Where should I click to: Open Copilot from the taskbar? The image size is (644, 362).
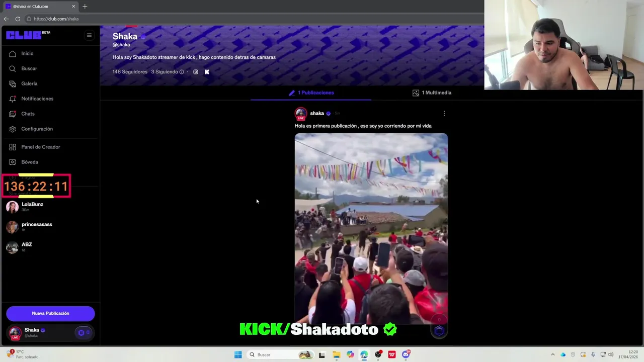click(x=350, y=354)
